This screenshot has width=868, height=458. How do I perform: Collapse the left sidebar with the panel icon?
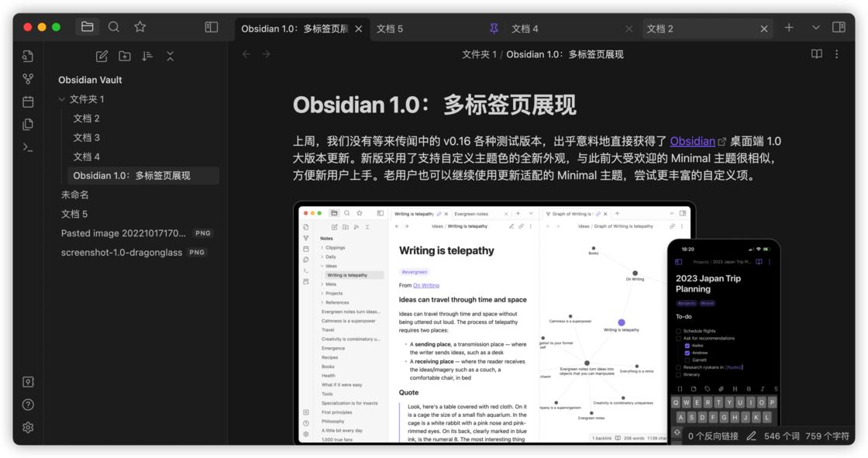(212, 26)
